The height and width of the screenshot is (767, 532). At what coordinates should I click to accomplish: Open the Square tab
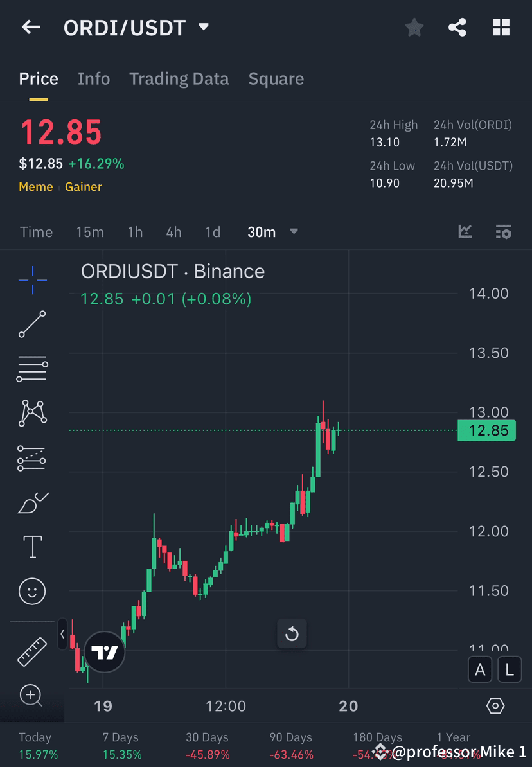click(x=276, y=78)
